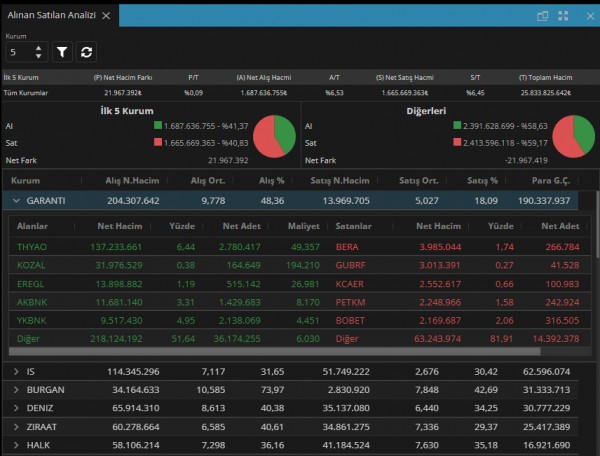Click the (P) Net Hacim Farkı header
The width and height of the screenshot is (600, 456).
[123, 77]
